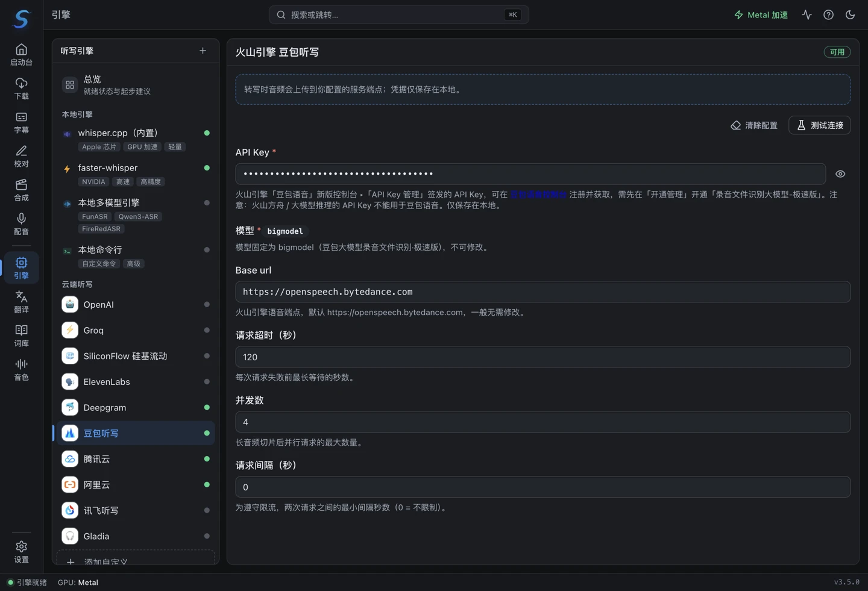The image size is (868, 591).
Task: Show the API Key with eye icon
Action: [840, 174]
